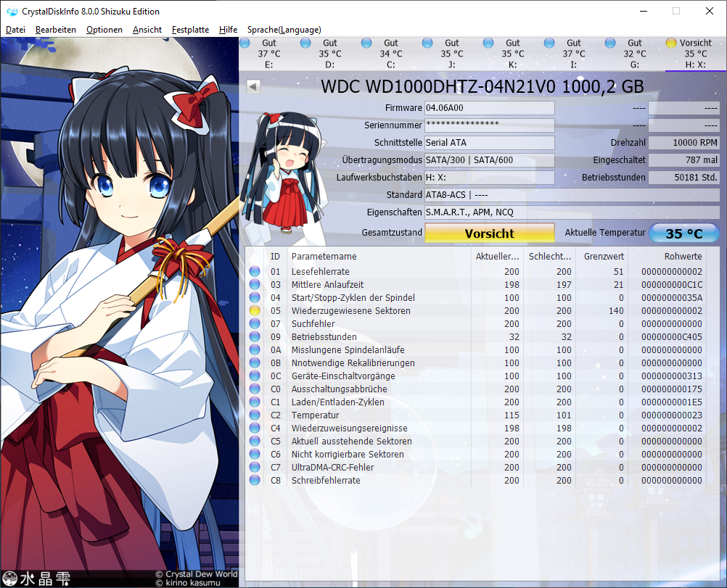727x588 pixels.
Task: Click the 35 °C temperature button
Action: pos(684,233)
